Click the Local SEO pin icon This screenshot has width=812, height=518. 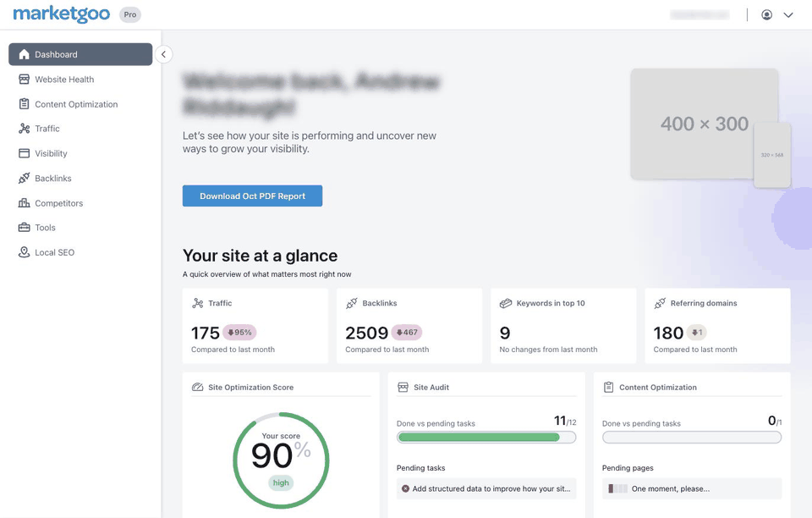point(24,252)
